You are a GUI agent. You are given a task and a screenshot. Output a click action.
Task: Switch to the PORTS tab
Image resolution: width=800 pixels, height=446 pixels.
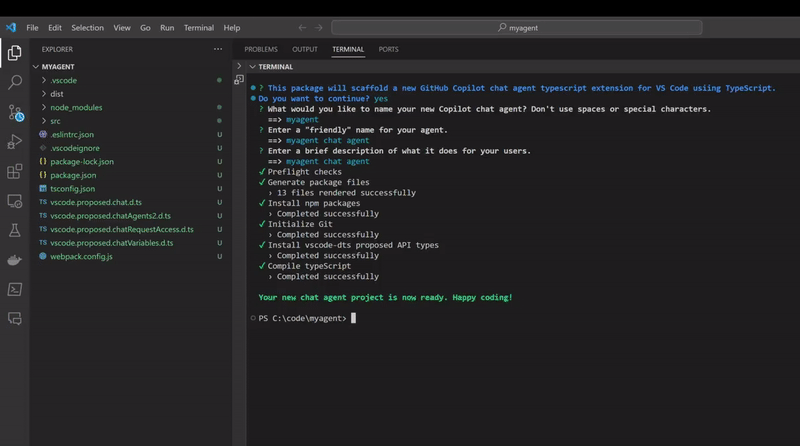click(388, 49)
